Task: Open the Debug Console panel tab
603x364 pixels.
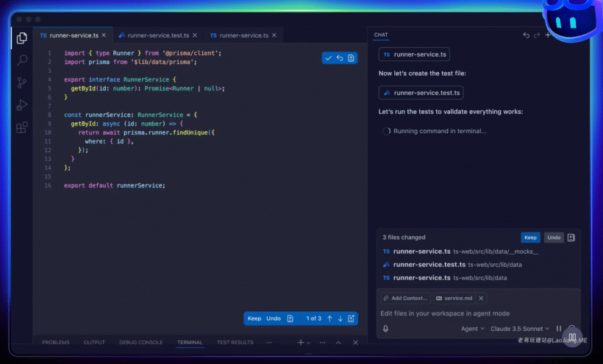Action: 141,343
